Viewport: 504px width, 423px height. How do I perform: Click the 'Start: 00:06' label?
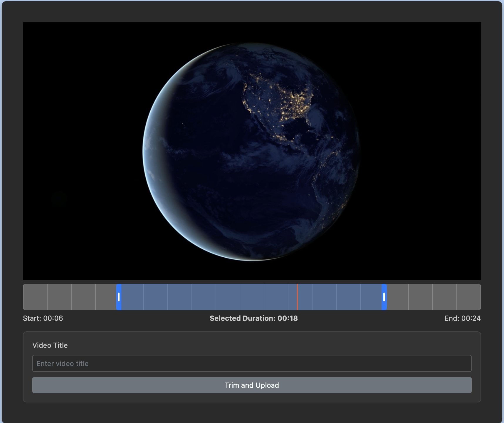click(43, 318)
